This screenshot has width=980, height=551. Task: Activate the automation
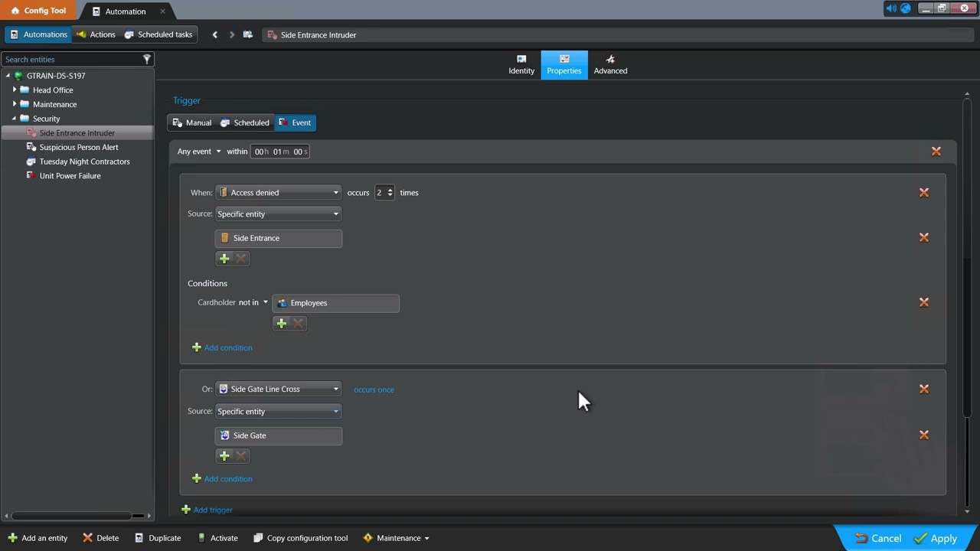[217, 538]
